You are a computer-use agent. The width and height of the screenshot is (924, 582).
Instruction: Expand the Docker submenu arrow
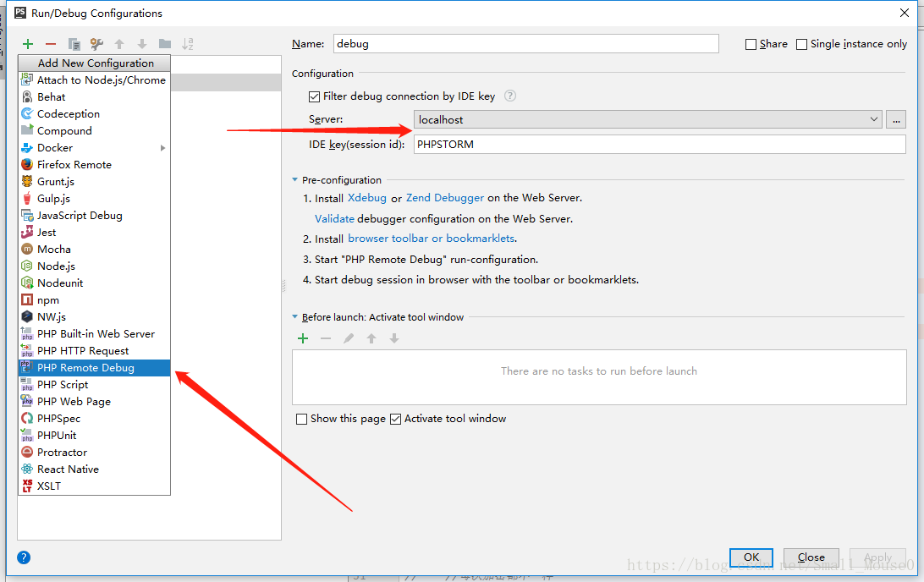(162, 148)
